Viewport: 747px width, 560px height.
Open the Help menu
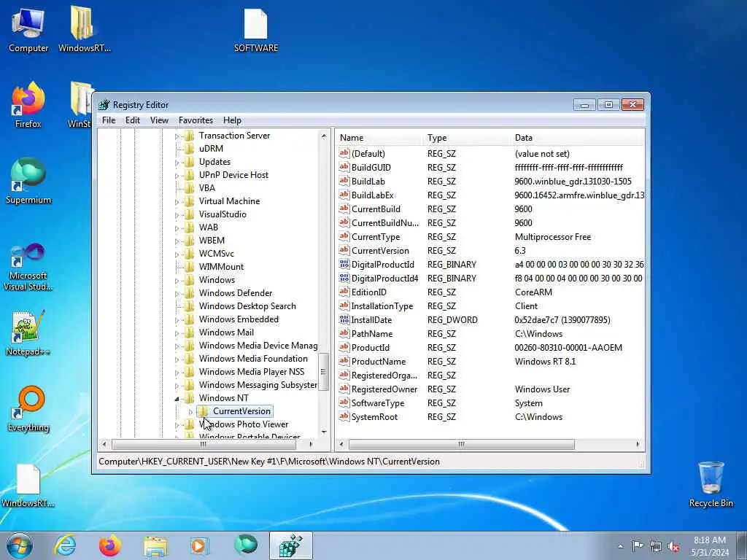coord(232,120)
